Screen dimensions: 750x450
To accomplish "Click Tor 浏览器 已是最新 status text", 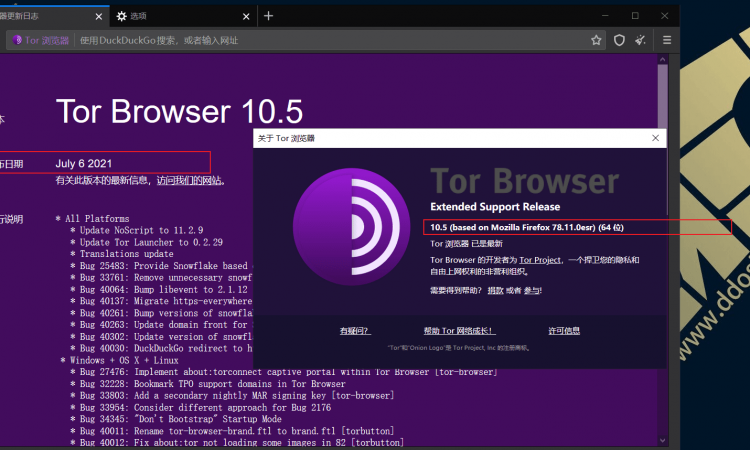I will tap(466, 243).
